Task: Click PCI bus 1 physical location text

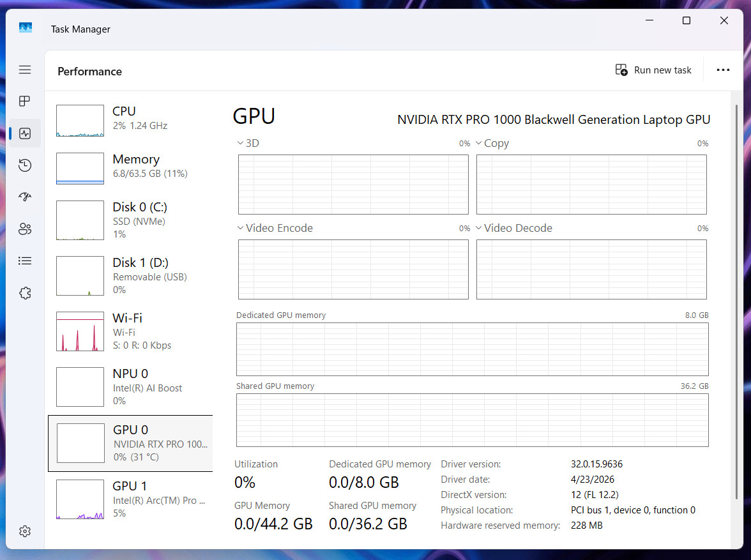Action: 633,510
